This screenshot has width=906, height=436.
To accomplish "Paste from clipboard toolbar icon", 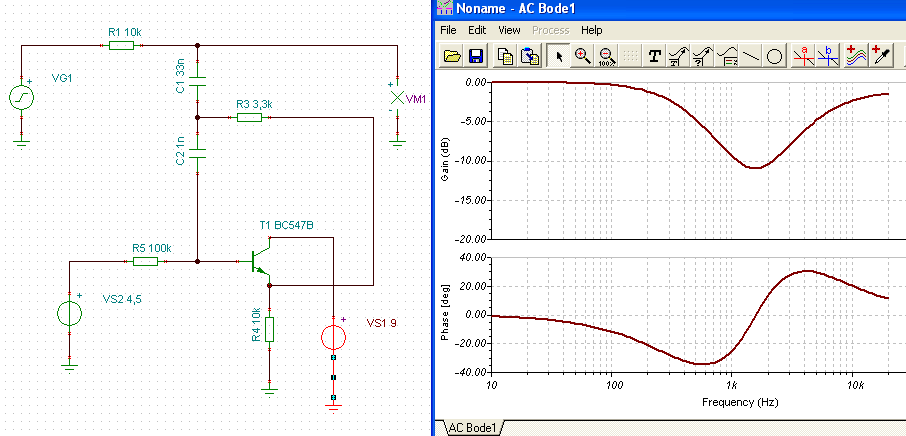I will click(x=529, y=55).
